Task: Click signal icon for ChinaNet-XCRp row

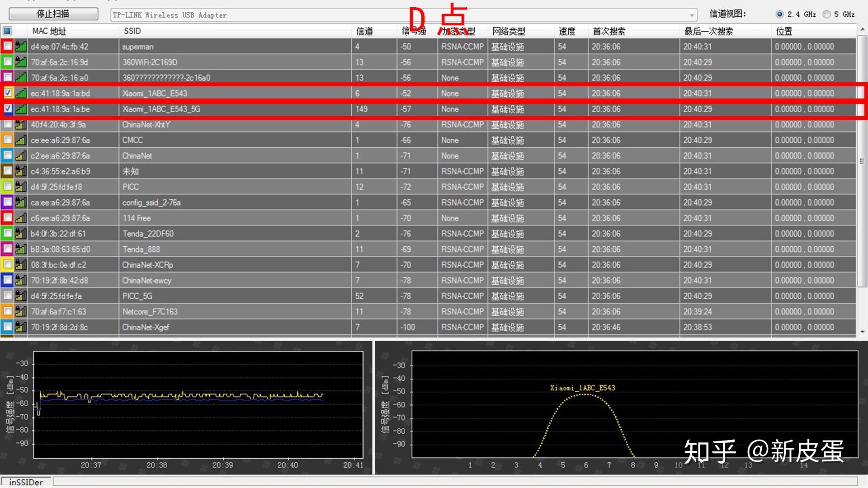Action: (x=21, y=264)
